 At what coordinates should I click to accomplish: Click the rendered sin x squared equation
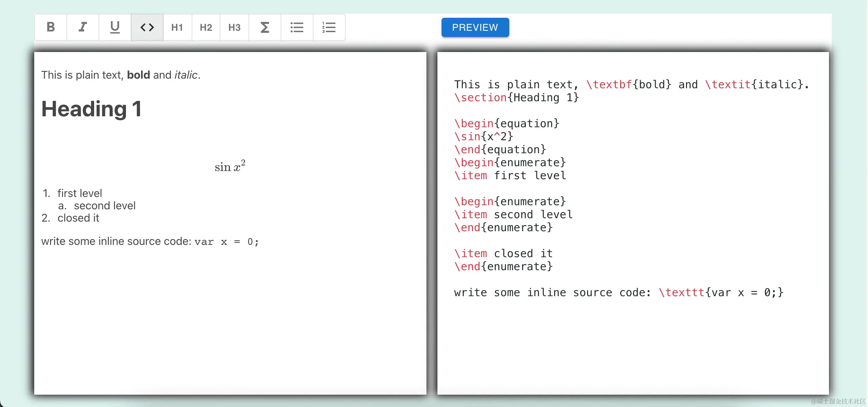(x=230, y=167)
